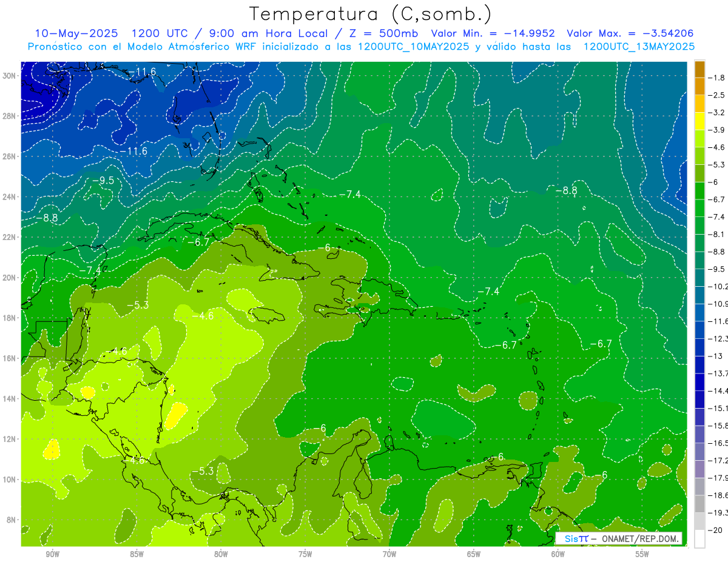This screenshot has width=728, height=562.
Task: Click '-4.6' contour label northwest of Jamaica
Action: pyautogui.click(x=203, y=316)
